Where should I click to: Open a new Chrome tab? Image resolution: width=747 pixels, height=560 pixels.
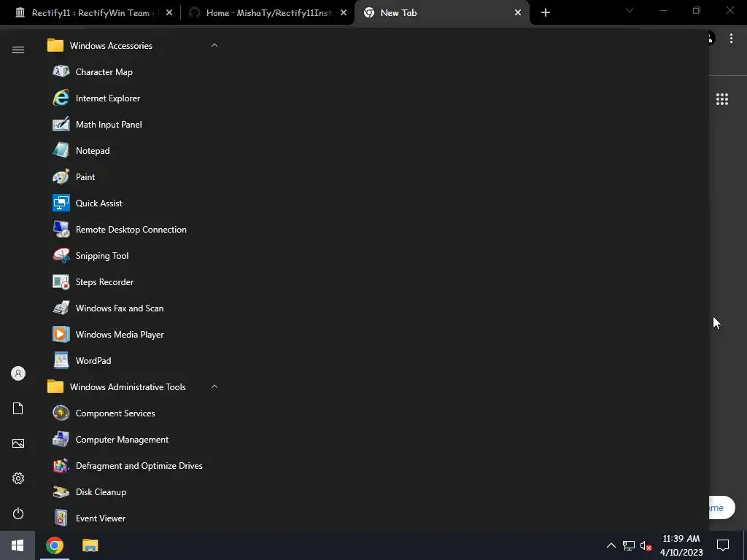tap(546, 13)
